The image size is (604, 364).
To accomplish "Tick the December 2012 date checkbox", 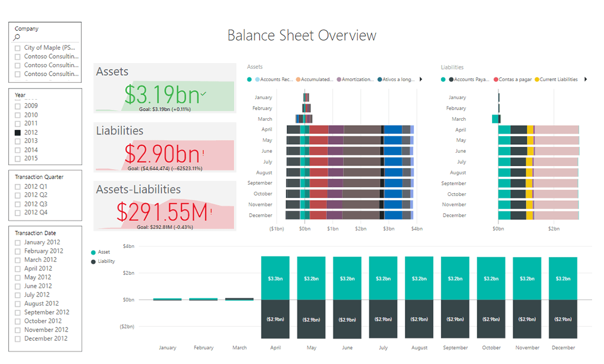I will 17,339.
